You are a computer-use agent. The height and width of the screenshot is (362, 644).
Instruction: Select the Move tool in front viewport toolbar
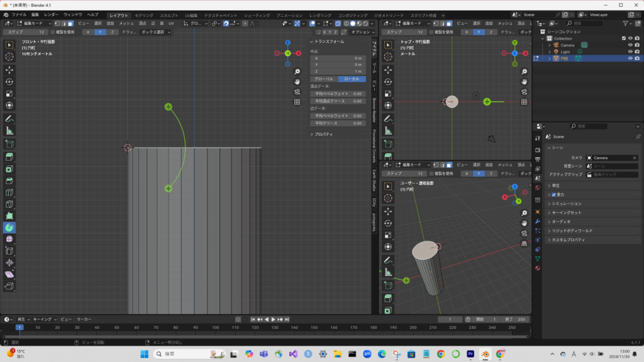(9, 70)
